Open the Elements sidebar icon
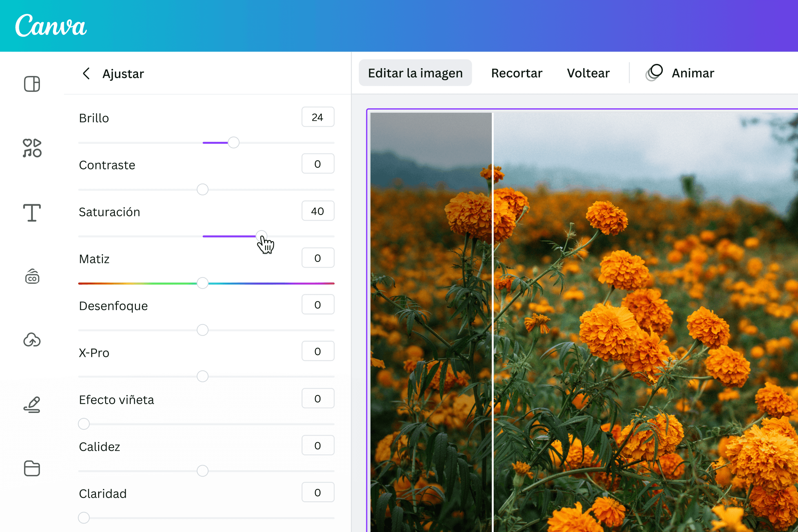 point(32,148)
